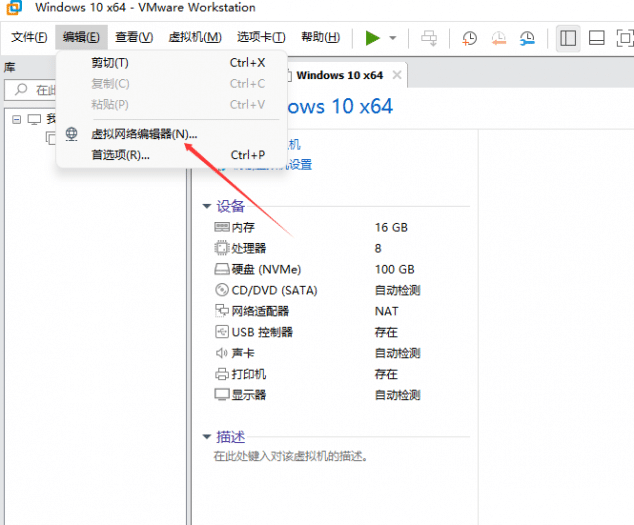
Task: Click the display monitor icon
Action: point(222,395)
